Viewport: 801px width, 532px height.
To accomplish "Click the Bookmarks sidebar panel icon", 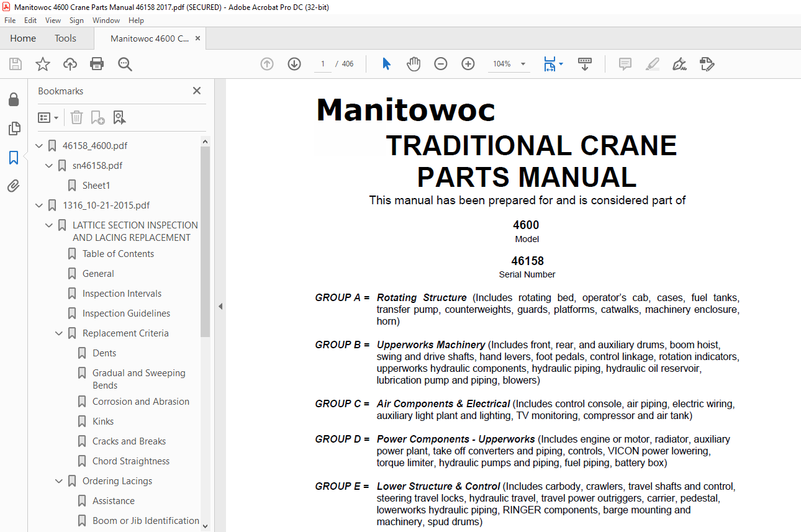I will coord(14,158).
